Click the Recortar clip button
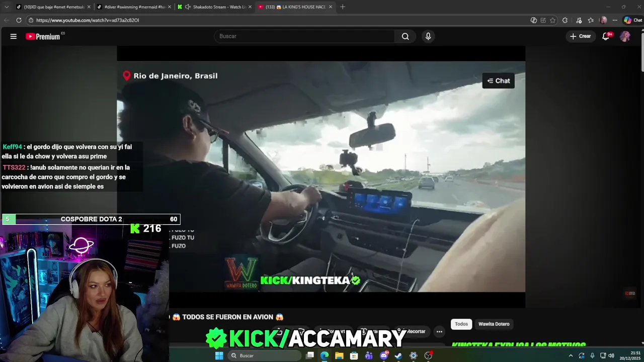 [412, 331]
